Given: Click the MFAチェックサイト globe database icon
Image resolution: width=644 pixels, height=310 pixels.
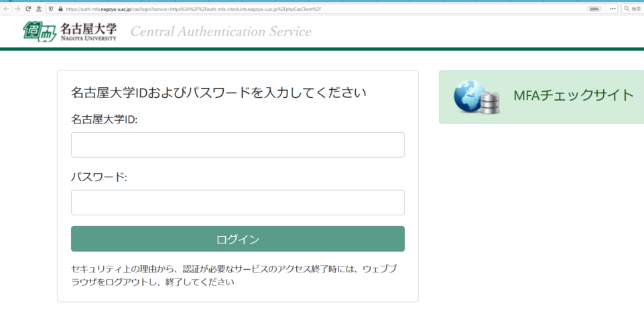Looking at the screenshot, I should tap(476, 97).
